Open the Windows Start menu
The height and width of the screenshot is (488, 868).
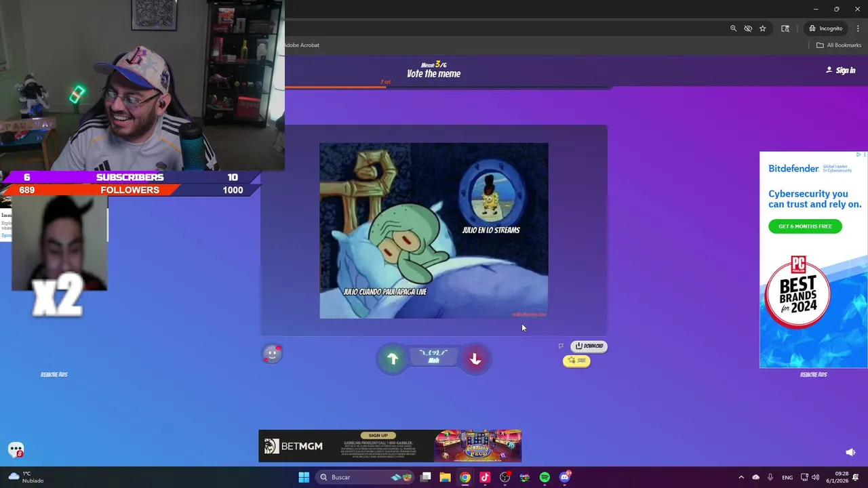tap(304, 477)
